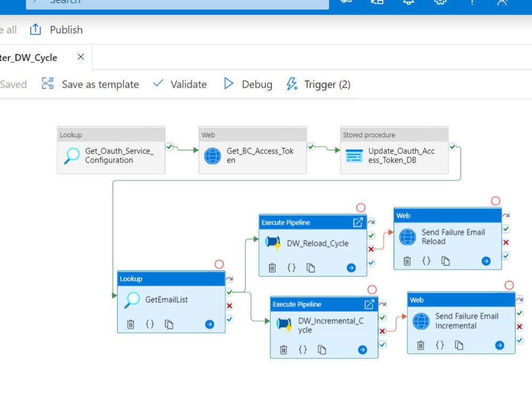This screenshot has width=532, height=399.
Task: Click the skipped connector of GetEmailList
Action: click(230, 279)
